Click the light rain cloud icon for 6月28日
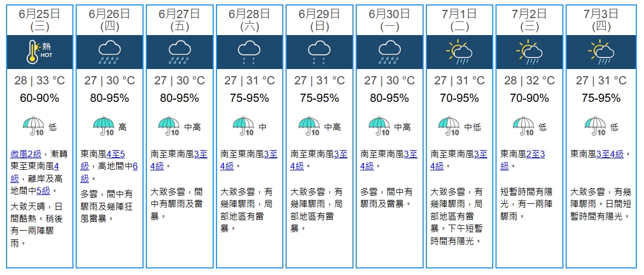This screenshot has height=275, width=644. click(249, 52)
